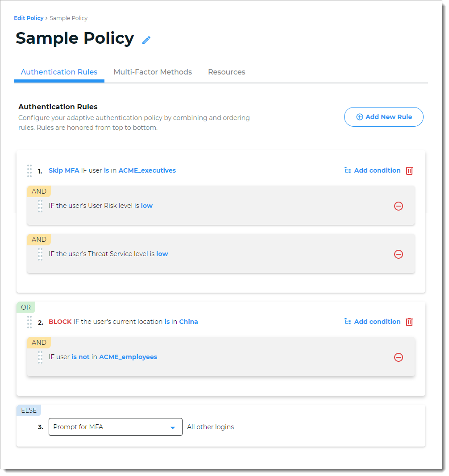Image resolution: width=449 pixels, height=476 pixels.
Task: Remove the User Risk level condition with minus icon
Action: [x=399, y=206]
